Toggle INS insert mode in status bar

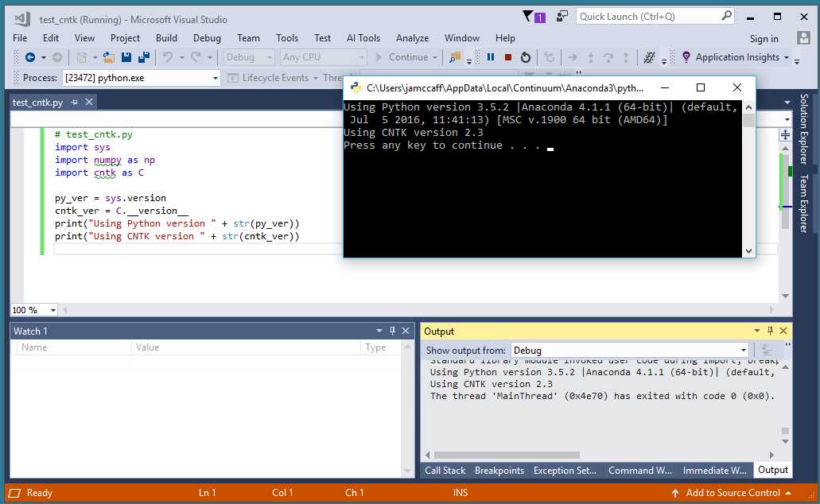click(x=460, y=493)
